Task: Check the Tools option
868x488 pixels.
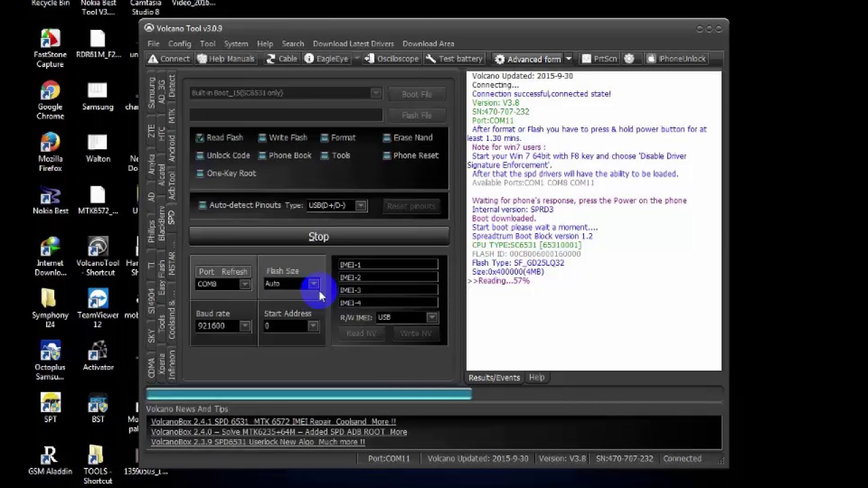Action: [325, 155]
